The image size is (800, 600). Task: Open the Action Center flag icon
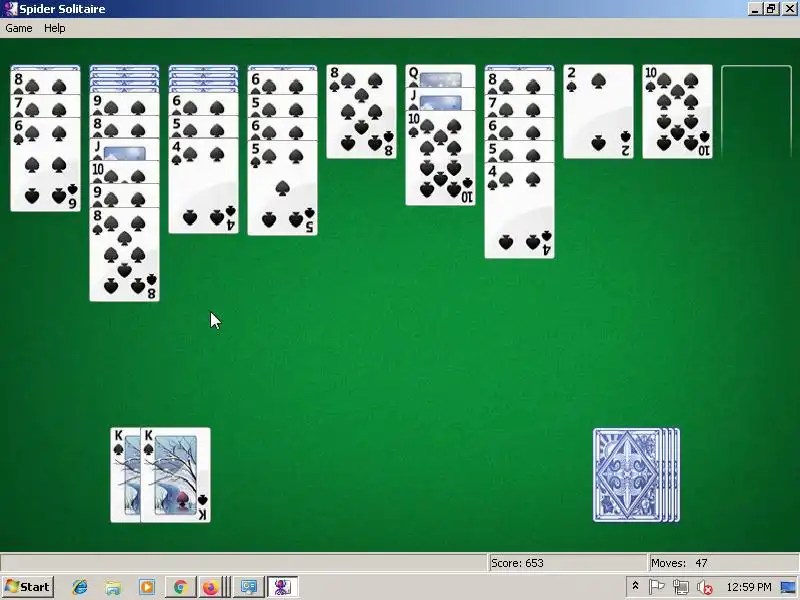[x=656, y=587]
